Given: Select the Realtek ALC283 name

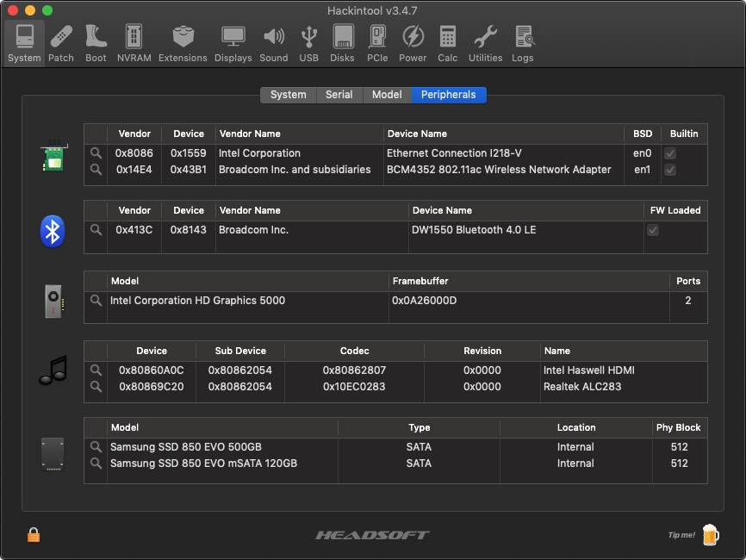Looking at the screenshot, I should click(582, 386).
